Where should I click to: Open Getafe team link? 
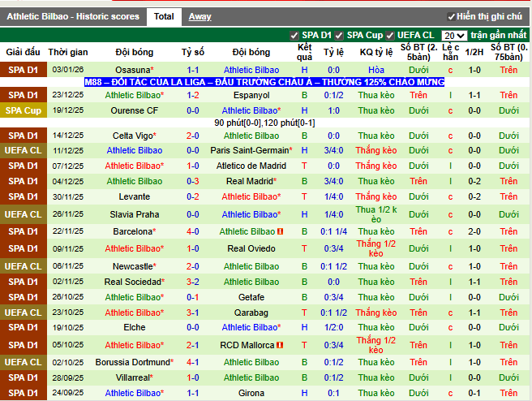tap(251, 297)
